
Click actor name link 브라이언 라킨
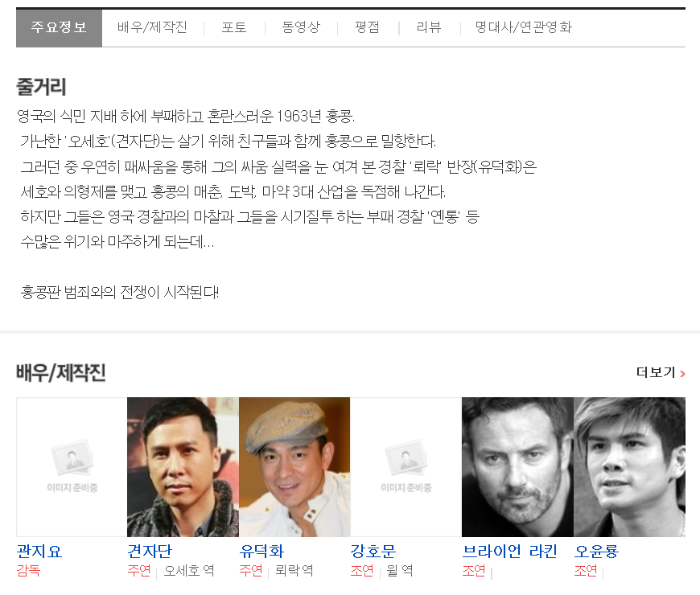pyautogui.click(x=510, y=552)
